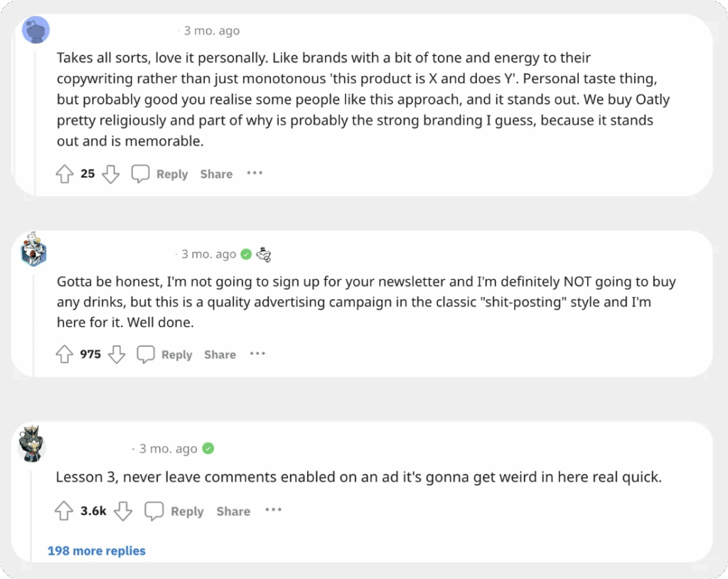The height and width of the screenshot is (579, 728).
Task: Downvote the comment with 25 points
Action: click(x=110, y=174)
